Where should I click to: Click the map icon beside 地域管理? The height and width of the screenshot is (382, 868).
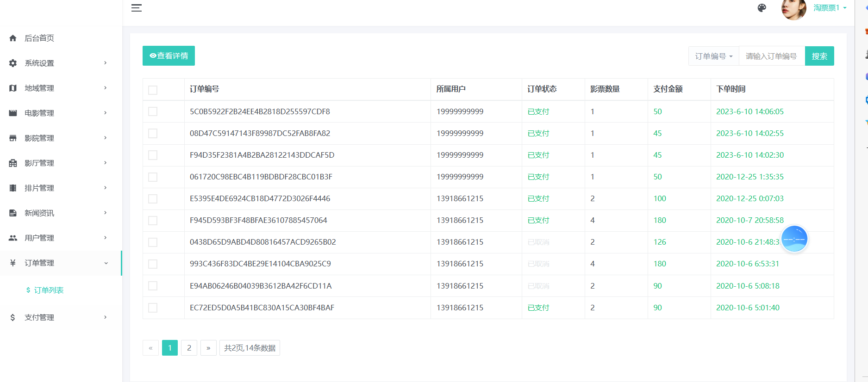tap(13, 88)
